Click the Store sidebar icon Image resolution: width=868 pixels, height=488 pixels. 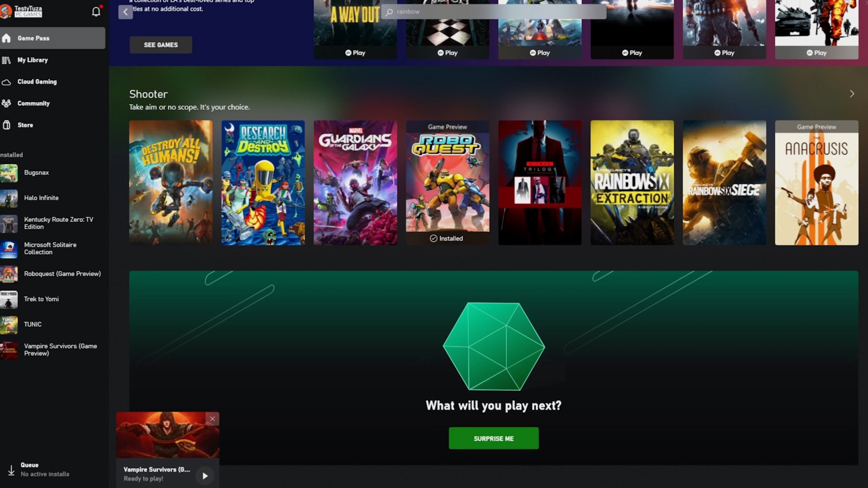pyautogui.click(x=6, y=125)
